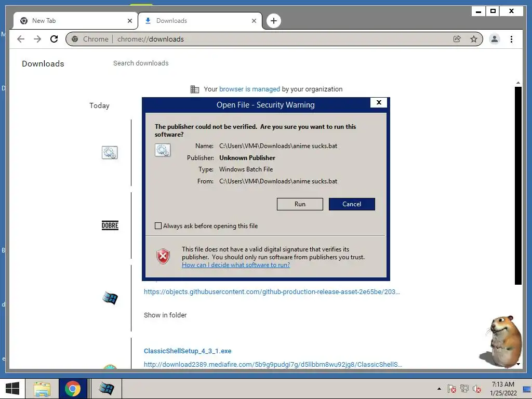Minimize the Chrome window
The height and width of the screenshot is (399, 532).
coord(478,11)
